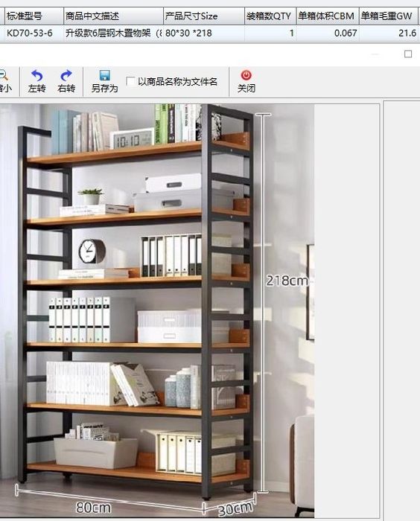Select the 商品中文描述 column header
420x521 pixels.
click(113, 16)
